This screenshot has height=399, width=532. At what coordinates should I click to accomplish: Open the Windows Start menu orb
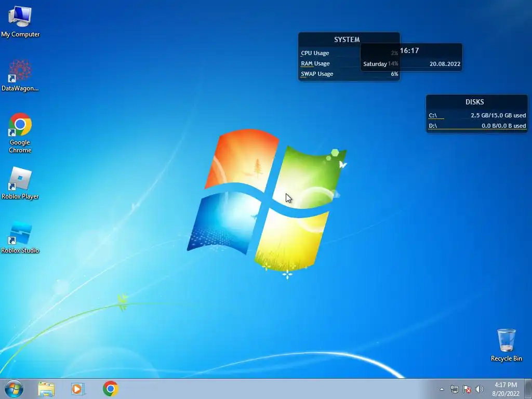14,389
